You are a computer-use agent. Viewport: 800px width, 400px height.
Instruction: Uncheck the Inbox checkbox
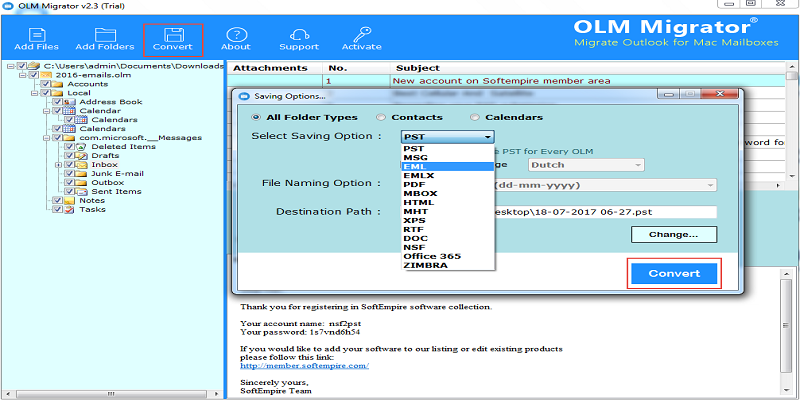(x=69, y=165)
